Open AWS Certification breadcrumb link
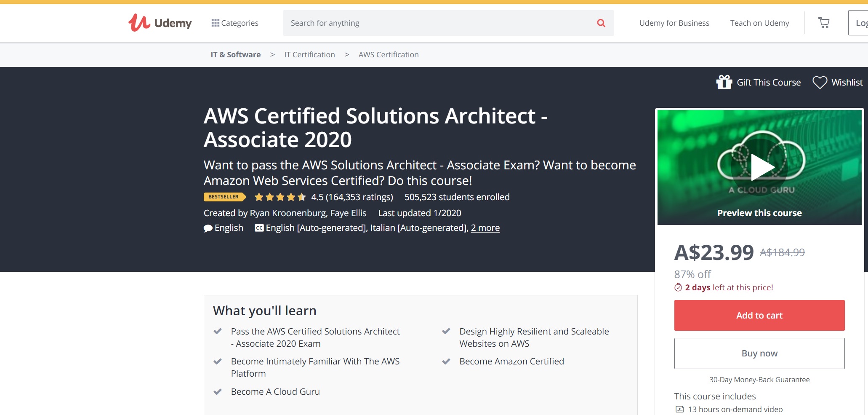This screenshot has height=415, width=868. (388, 54)
